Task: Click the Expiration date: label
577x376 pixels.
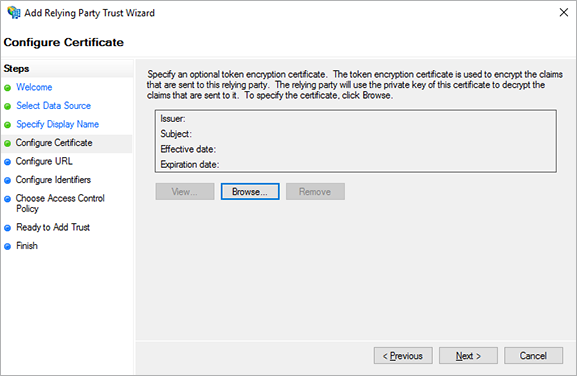Action: (x=190, y=164)
